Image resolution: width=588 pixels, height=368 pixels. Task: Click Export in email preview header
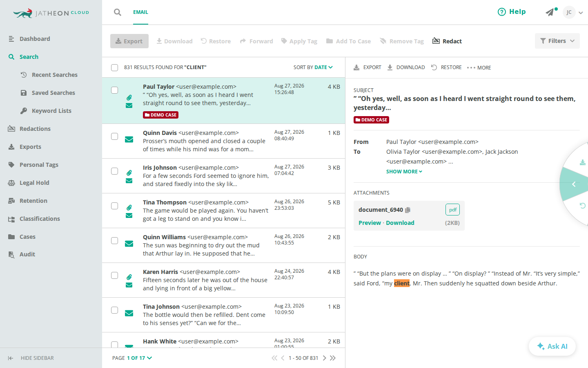[367, 67]
